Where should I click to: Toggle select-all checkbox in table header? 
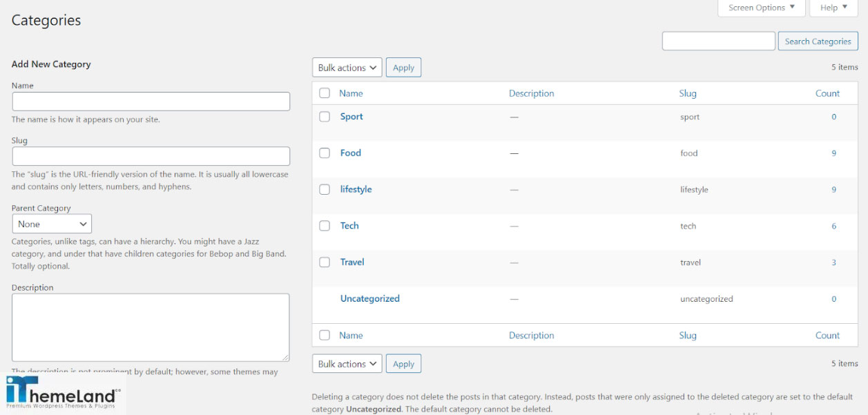click(x=325, y=93)
